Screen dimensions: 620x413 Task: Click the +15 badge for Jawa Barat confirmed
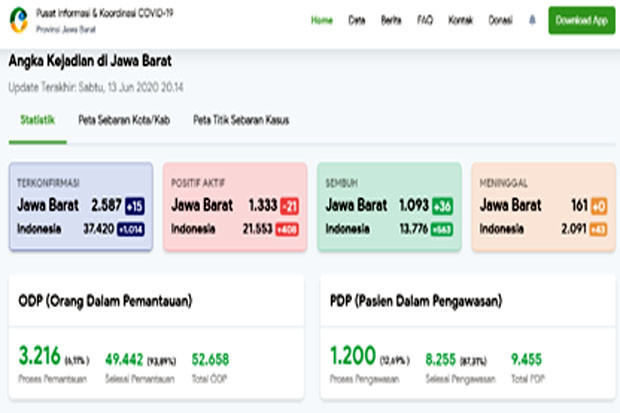135,206
